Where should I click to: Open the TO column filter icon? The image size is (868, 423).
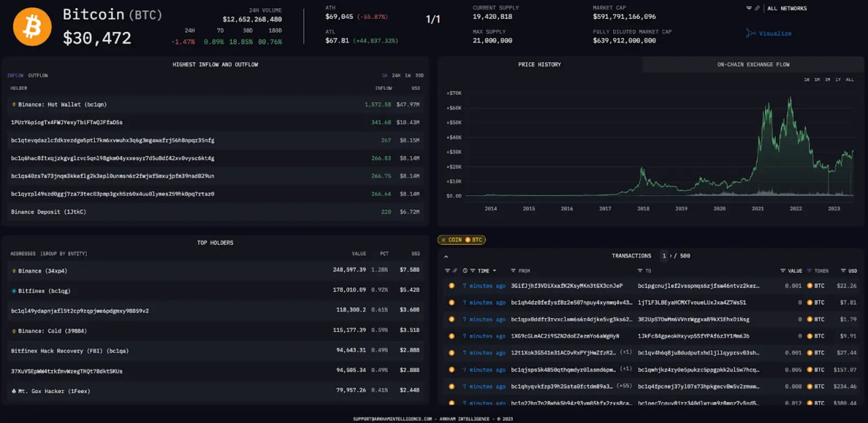[x=640, y=270]
